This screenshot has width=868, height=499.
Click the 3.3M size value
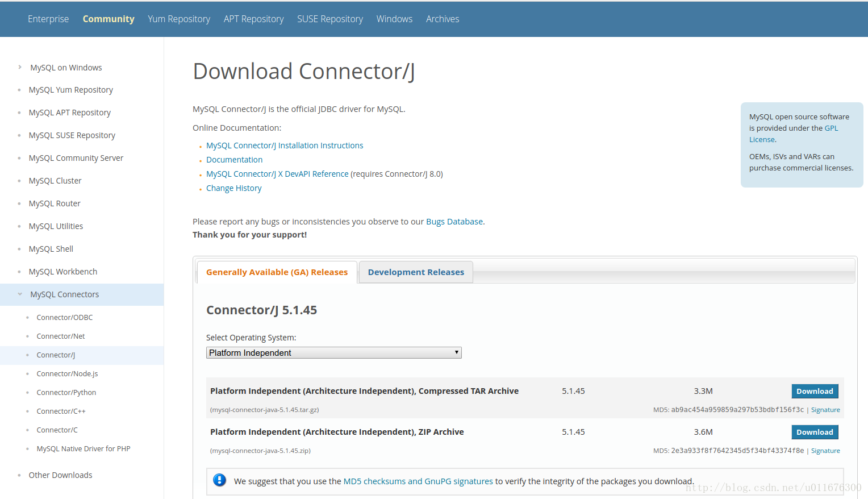click(703, 391)
